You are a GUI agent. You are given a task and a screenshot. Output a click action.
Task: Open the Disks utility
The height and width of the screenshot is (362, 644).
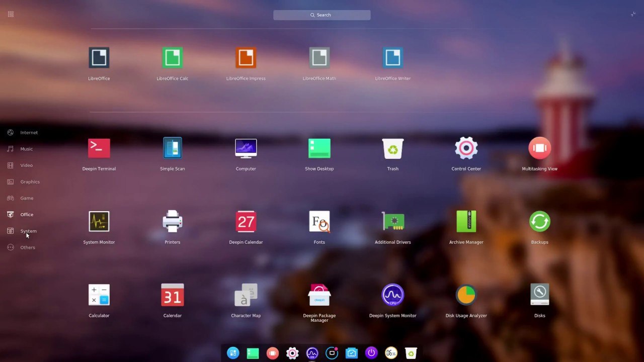click(540, 295)
